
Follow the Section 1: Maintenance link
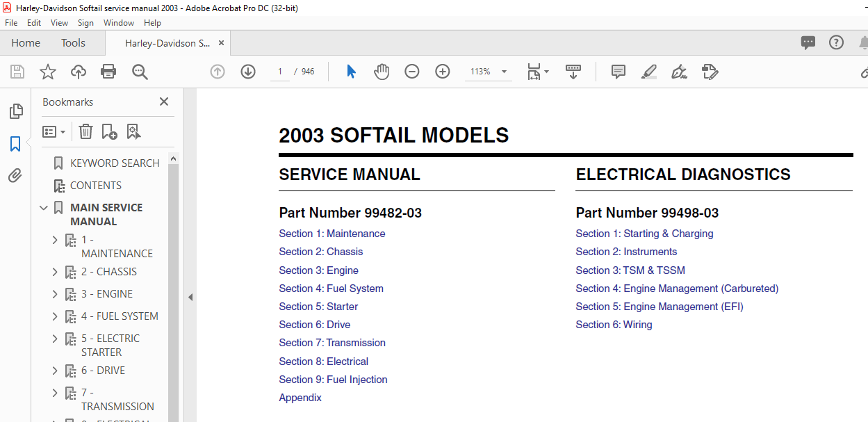click(x=332, y=234)
